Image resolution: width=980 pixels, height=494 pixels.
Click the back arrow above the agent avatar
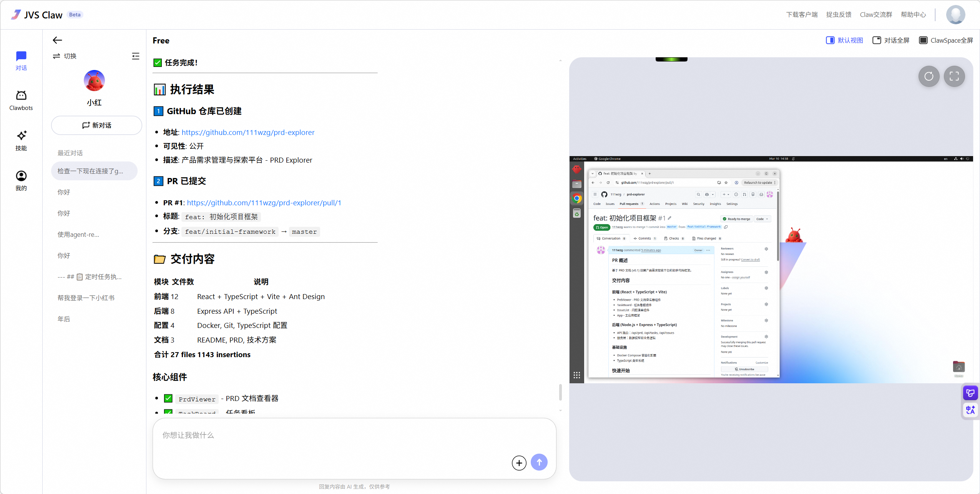(57, 40)
